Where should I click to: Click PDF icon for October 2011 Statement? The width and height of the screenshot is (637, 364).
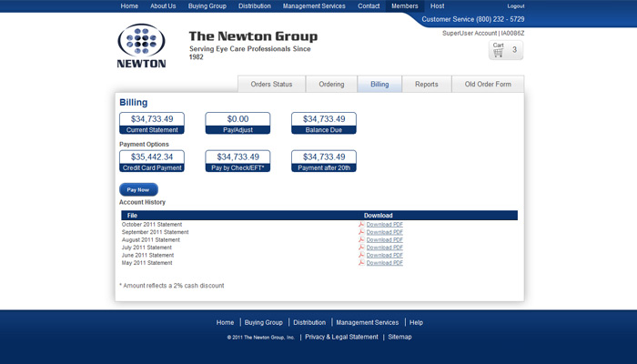coord(360,224)
